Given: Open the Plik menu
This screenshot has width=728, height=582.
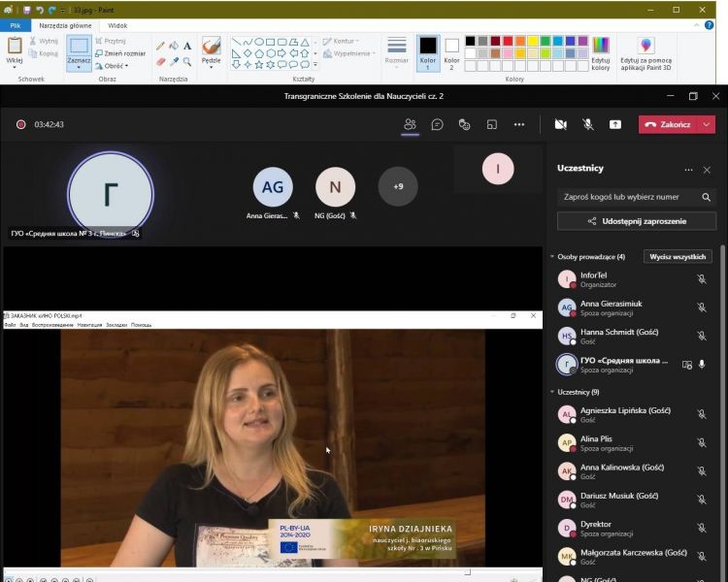Looking at the screenshot, I should tap(15, 25).
